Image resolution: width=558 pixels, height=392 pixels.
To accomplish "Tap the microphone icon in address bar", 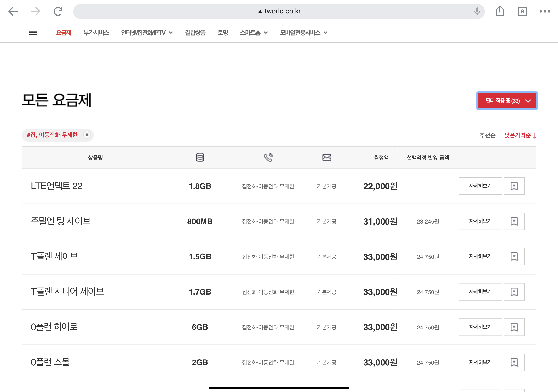I will click(477, 11).
